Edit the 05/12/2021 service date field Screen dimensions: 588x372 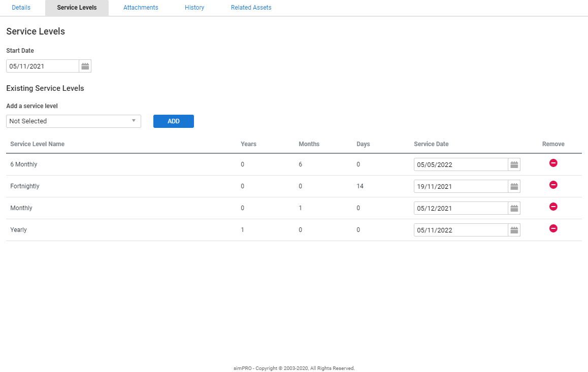click(461, 208)
